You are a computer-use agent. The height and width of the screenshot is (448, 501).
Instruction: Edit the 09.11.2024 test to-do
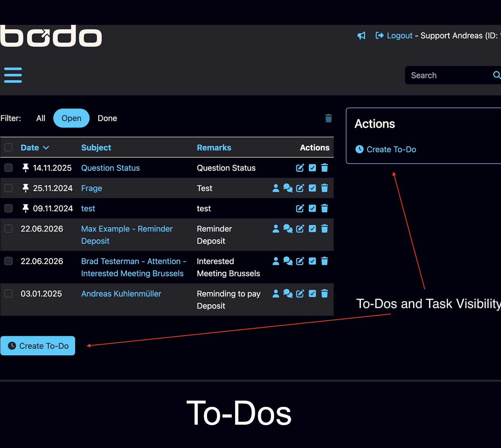(x=300, y=208)
